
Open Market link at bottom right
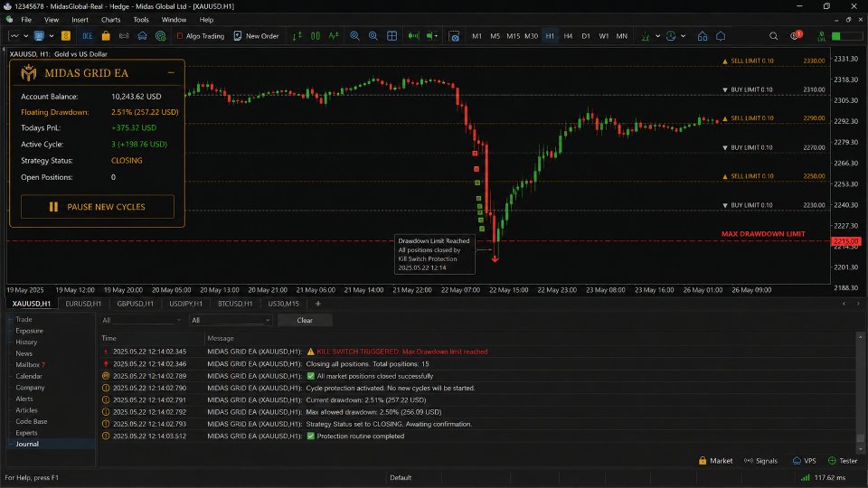716,461
